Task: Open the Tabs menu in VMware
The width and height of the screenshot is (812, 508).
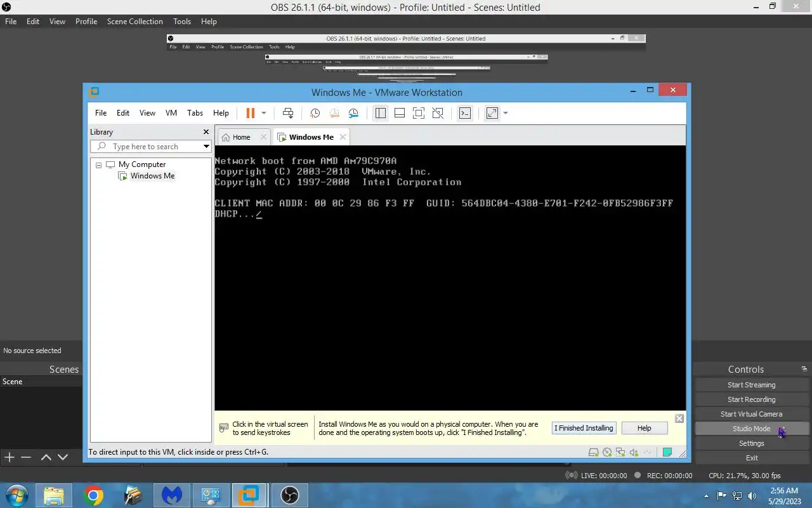Action: tap(195, 113)
